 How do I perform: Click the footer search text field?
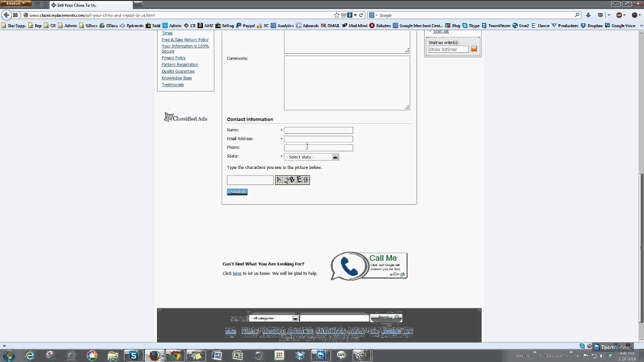pyautogui.click(x=334, y=318)
